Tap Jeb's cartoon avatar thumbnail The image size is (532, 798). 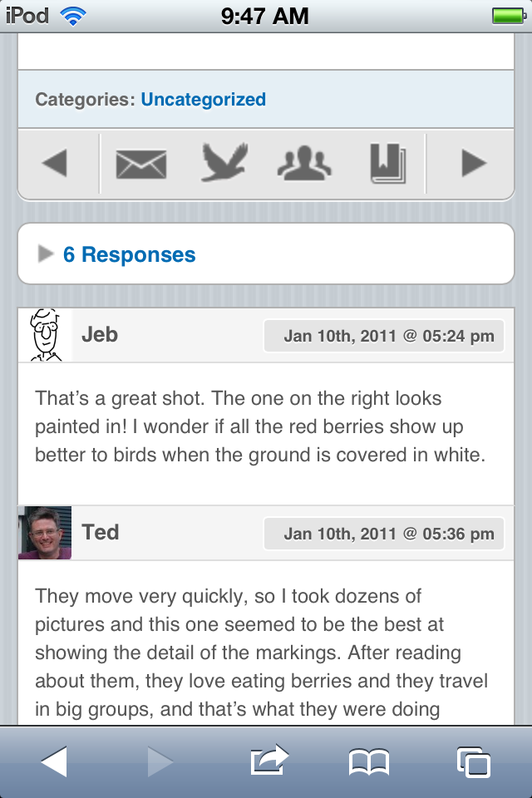point(45,335)
